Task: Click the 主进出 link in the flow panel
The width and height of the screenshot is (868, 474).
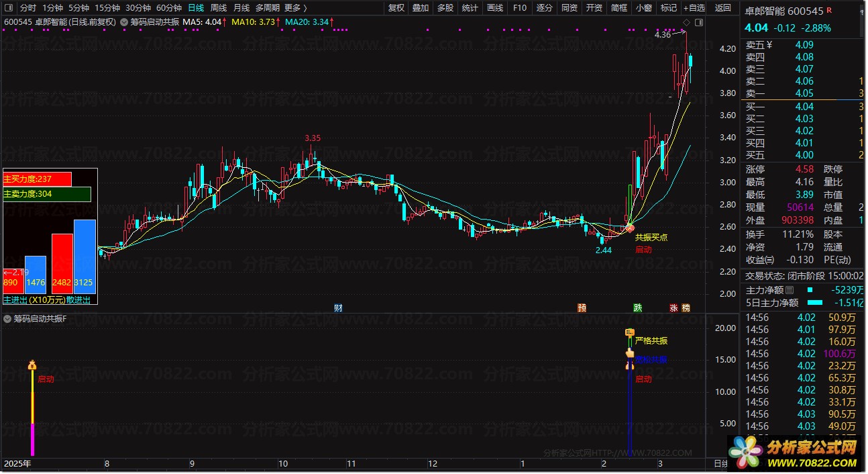Action: tap(15, 300)
